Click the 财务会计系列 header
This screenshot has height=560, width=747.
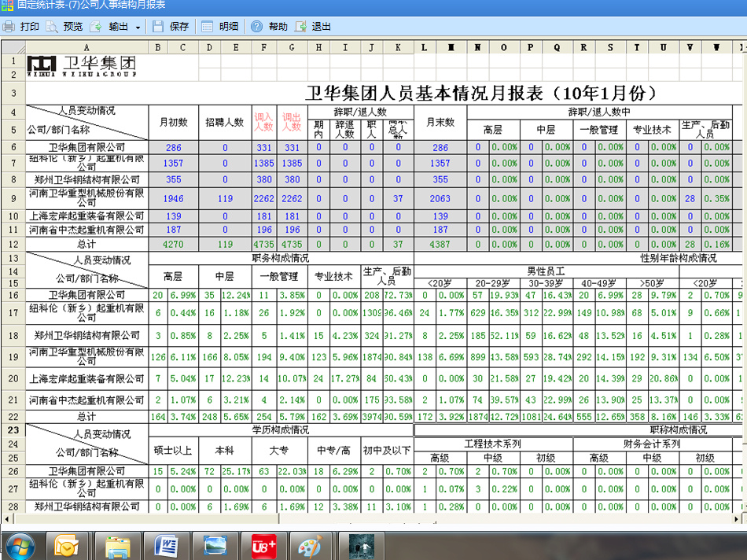pyautogui.click(x=652, y=444)
